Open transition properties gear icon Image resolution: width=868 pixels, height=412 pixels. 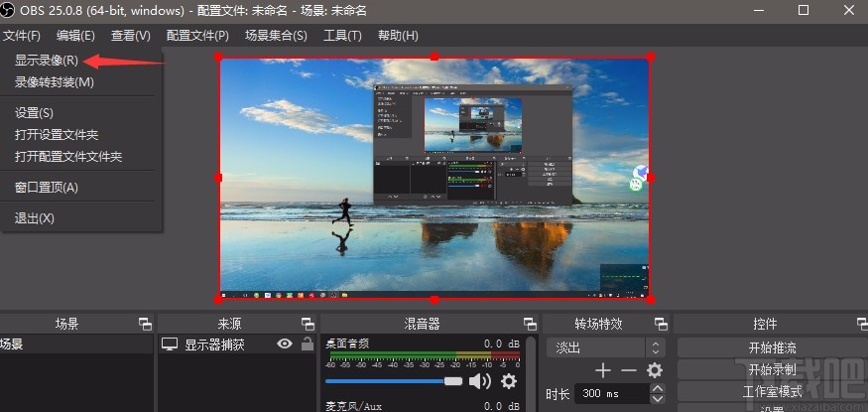tap(655, 370)
